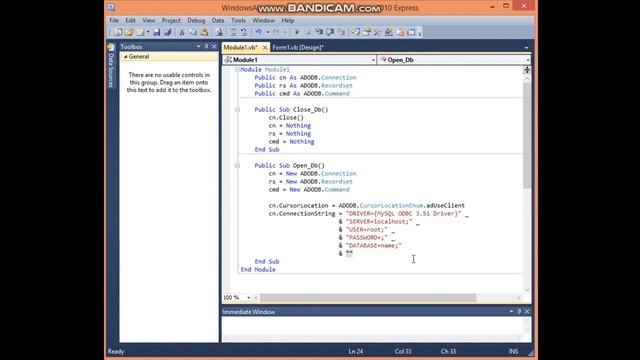Open the Properties Window toolbar icon
Viewport: 640px width, 360px height.
(367, 32)
